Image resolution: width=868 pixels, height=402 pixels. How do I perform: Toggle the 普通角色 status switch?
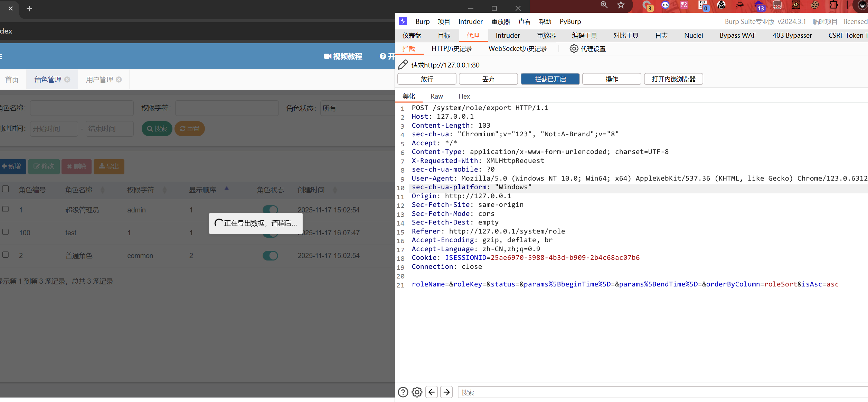click(270, 256)
